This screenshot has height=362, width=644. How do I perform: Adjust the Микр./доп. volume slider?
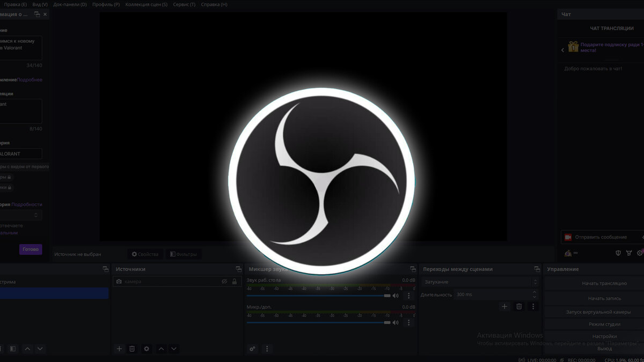[x=318, y=322]
